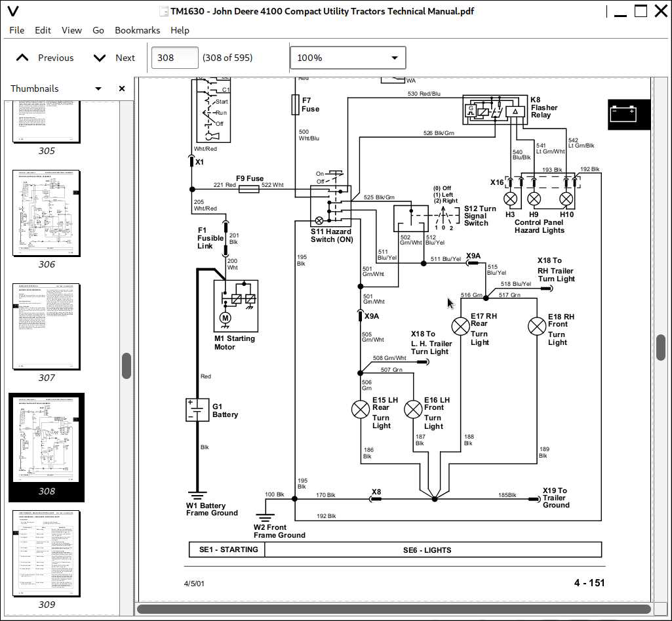Select page 305 thumbnail
The width and height of the screenshot is (672, 621).
47,122
